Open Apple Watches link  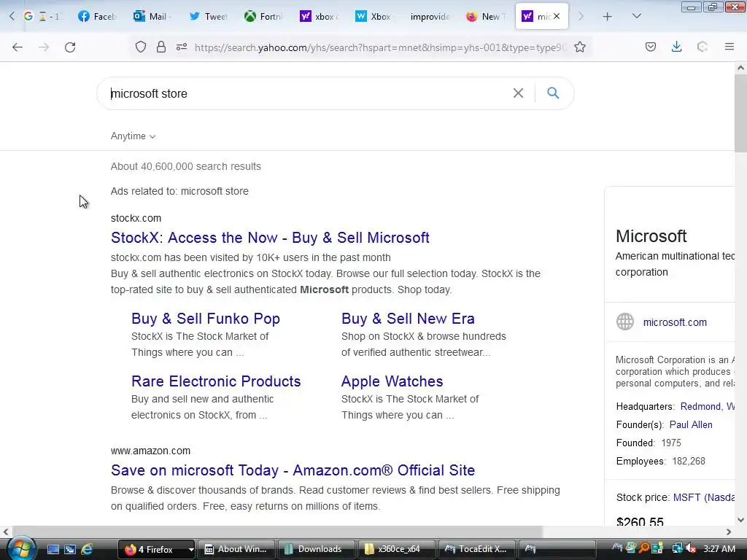[392, 381]
